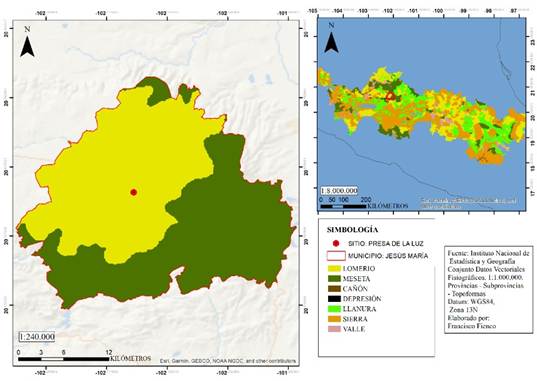Click the inset map scale bar
Screen dimensions: 537x381
(x=343, y=206)
